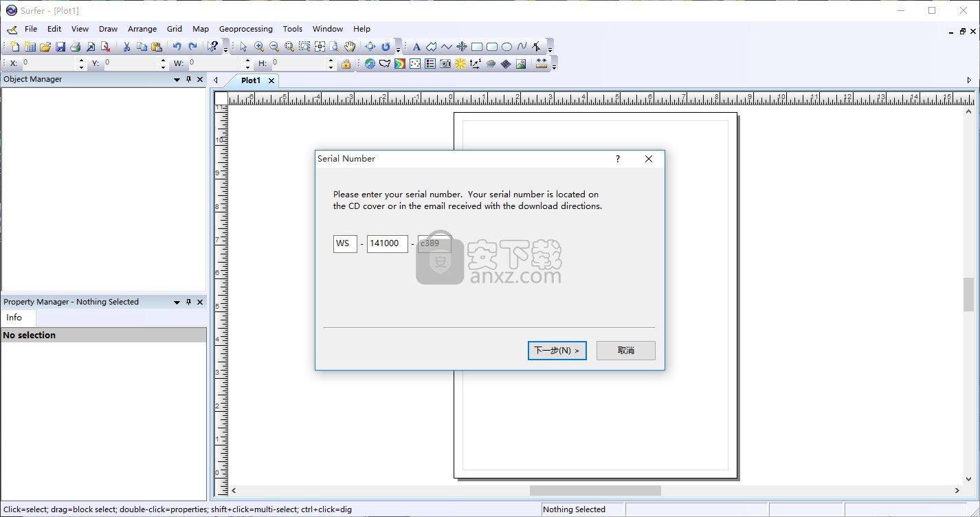Toggle the aspect ratio lock icon
Image resolution: width=980 pixels, height=517 pixels.
346,64
